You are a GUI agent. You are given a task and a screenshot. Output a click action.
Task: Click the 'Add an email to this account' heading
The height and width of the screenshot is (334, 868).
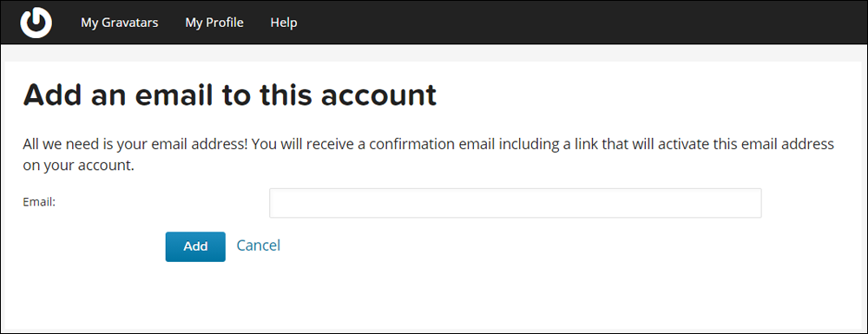click(230, 95)
